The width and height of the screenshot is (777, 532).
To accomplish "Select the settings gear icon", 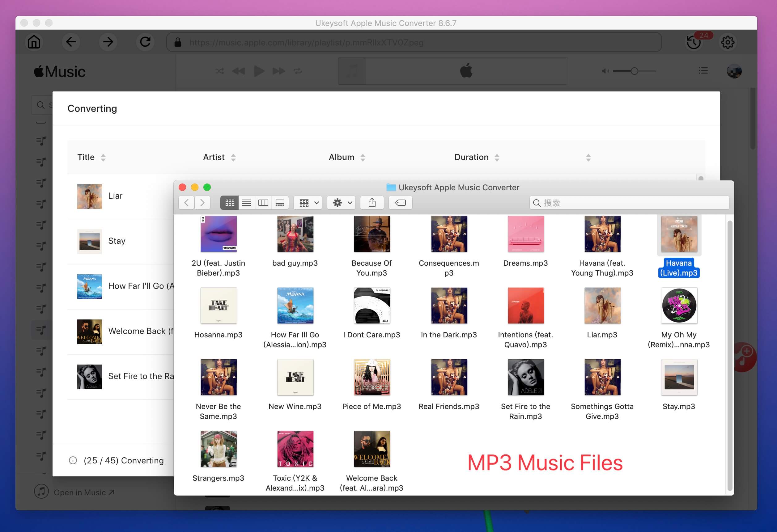I will tap(728, 42).
